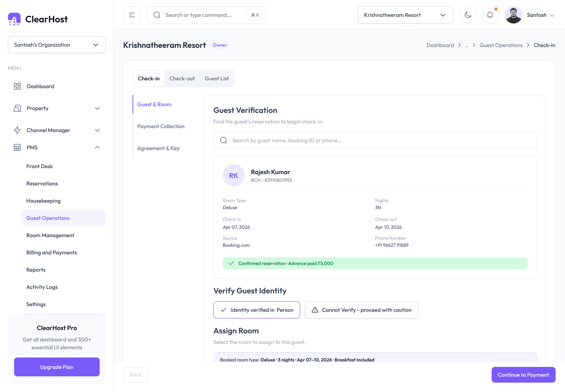Expand the Property menu chevron
Image resolution: width=565 pixels, height=392 pixels.
97,108
